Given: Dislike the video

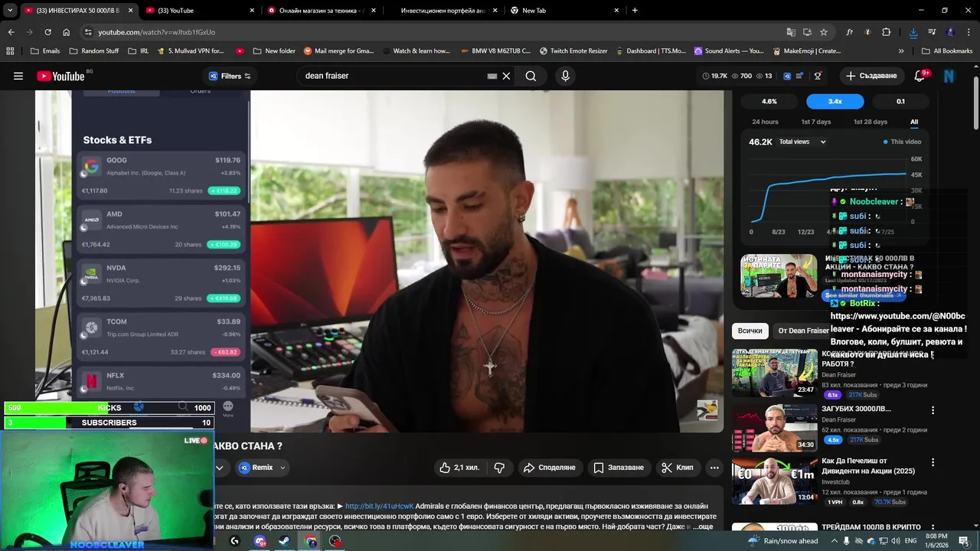Looking at the screenshot, I should click(500, 468).
